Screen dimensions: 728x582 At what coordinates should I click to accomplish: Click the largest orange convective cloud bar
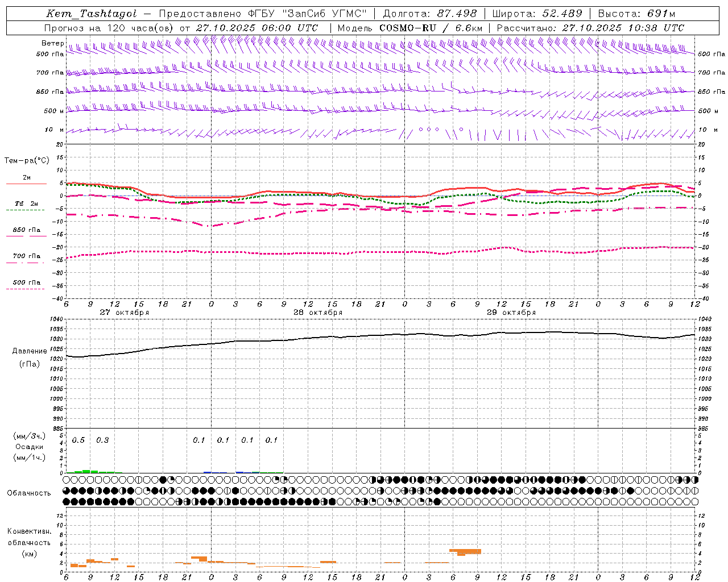tap(465, 551)
